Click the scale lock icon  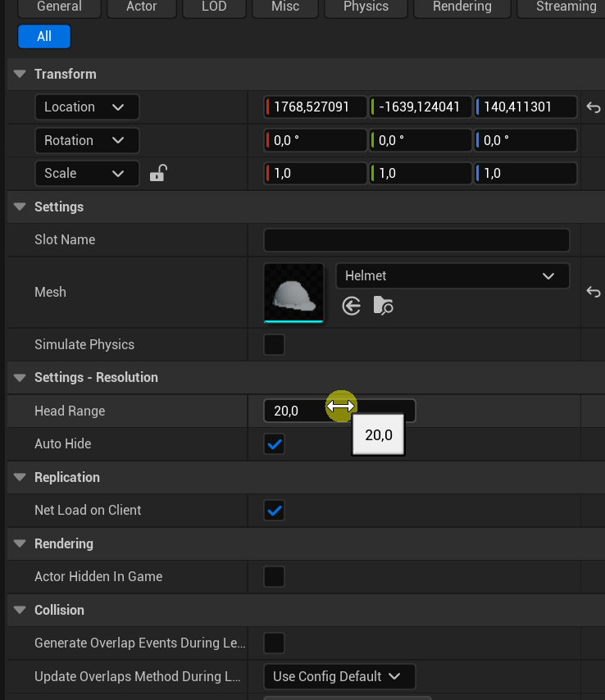click(x=158, y=173)
